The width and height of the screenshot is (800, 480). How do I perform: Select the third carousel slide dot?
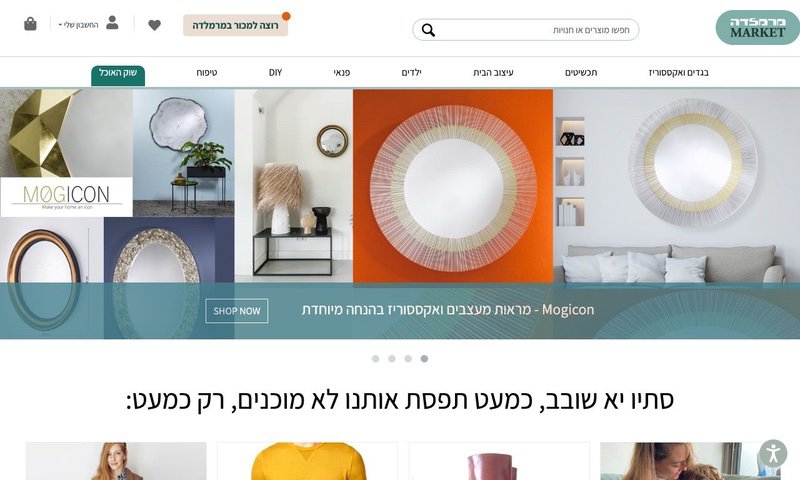pyautogui.click(x=408, y=359)
